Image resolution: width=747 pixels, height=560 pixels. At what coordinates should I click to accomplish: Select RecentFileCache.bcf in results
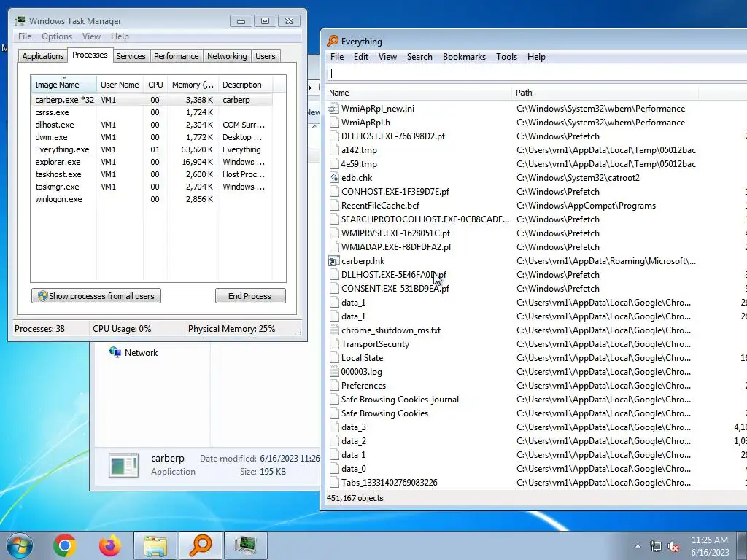(380, 206)
